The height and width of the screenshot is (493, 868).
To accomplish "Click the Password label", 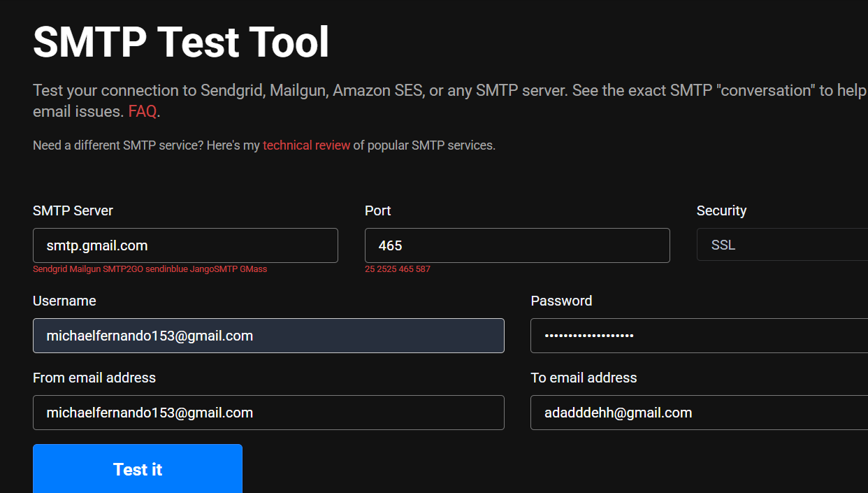I will pyautogui.click(x=561, y=301).
